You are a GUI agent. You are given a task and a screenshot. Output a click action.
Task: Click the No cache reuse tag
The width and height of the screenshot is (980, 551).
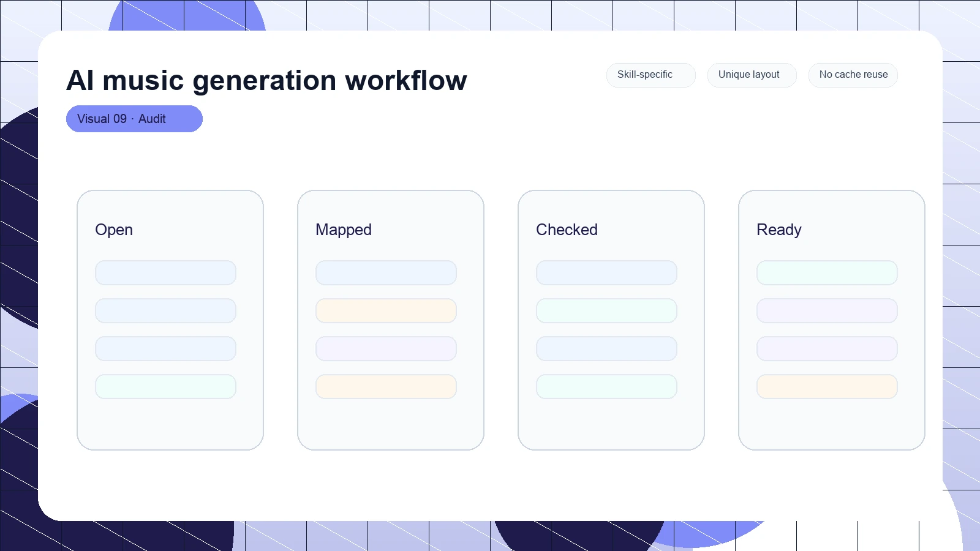pyautogui.click(x=853, y=75)
